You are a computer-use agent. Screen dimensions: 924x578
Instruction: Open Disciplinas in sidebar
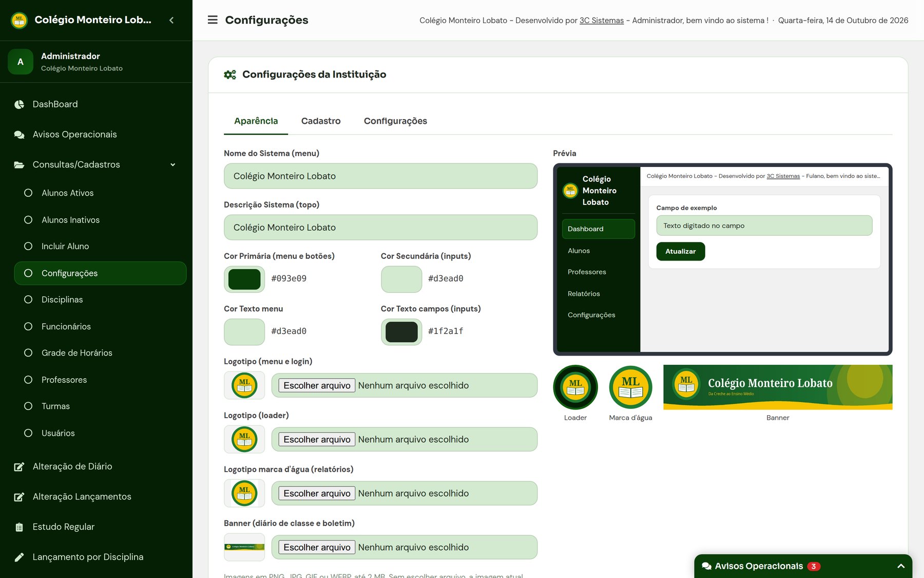(x=100, y=300)
